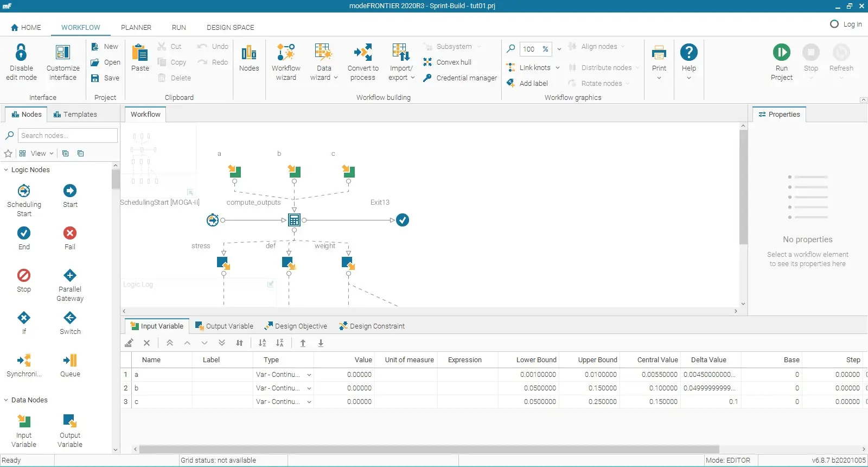This screenshot has width=868, height=467.
Task: Click the Open project icon
Action: (95, 62)
